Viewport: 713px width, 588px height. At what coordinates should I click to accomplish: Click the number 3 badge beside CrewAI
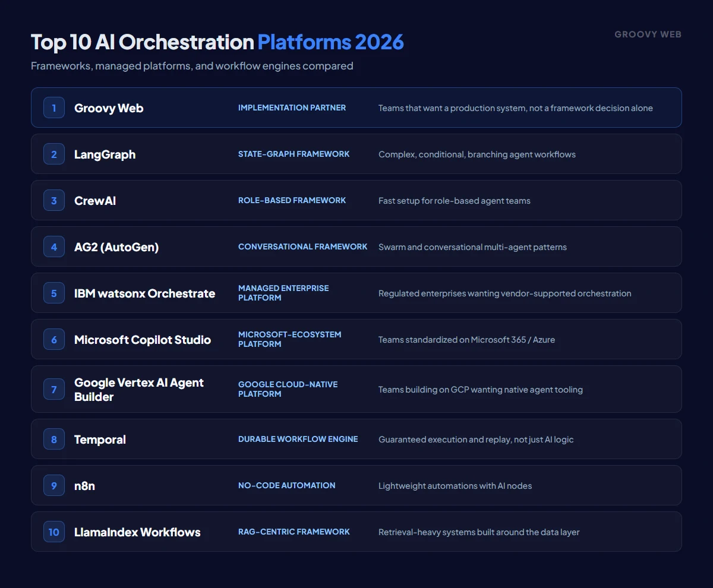tap(54, 200)
